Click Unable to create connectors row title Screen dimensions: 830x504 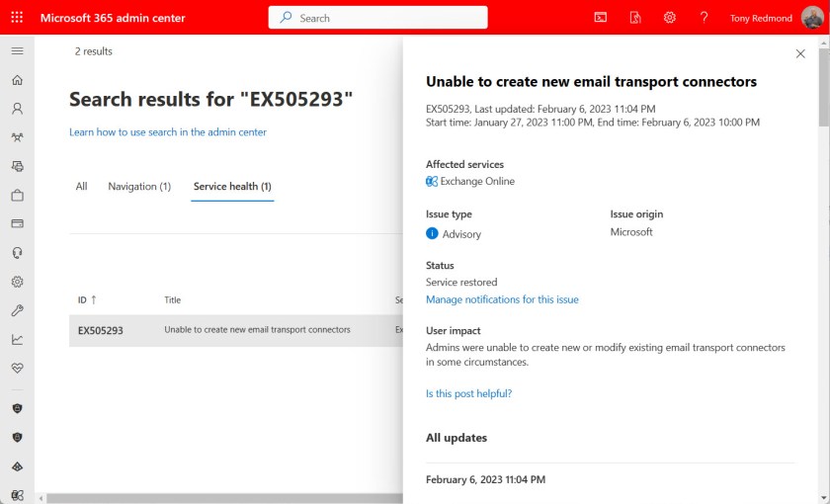click(257, 329)
